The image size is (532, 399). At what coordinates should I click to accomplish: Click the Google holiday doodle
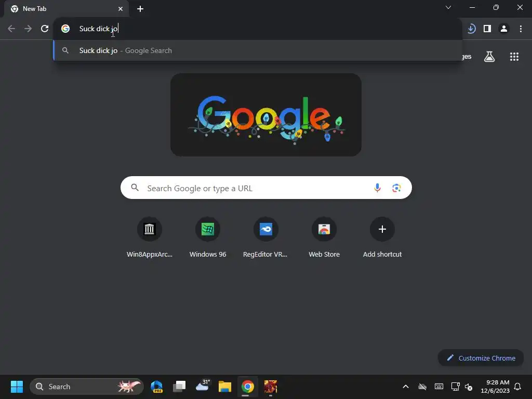click(x=266, y=115)
